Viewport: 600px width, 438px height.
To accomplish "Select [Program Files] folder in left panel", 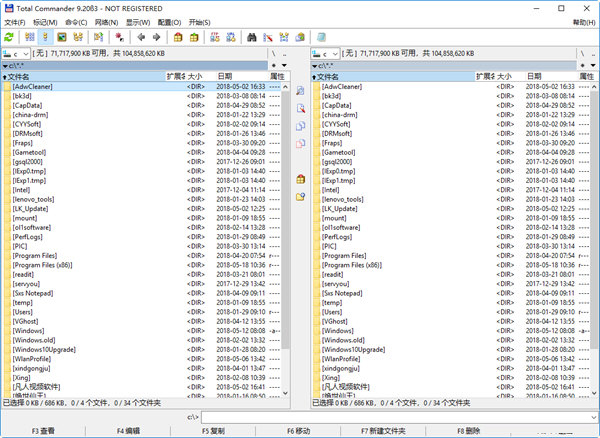I will pyautogui.click(x=39, y=255).
